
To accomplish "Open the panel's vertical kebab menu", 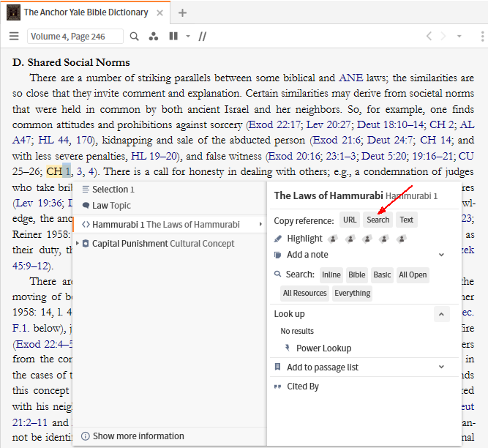I will pyautogui.click(x=482, y=37).
